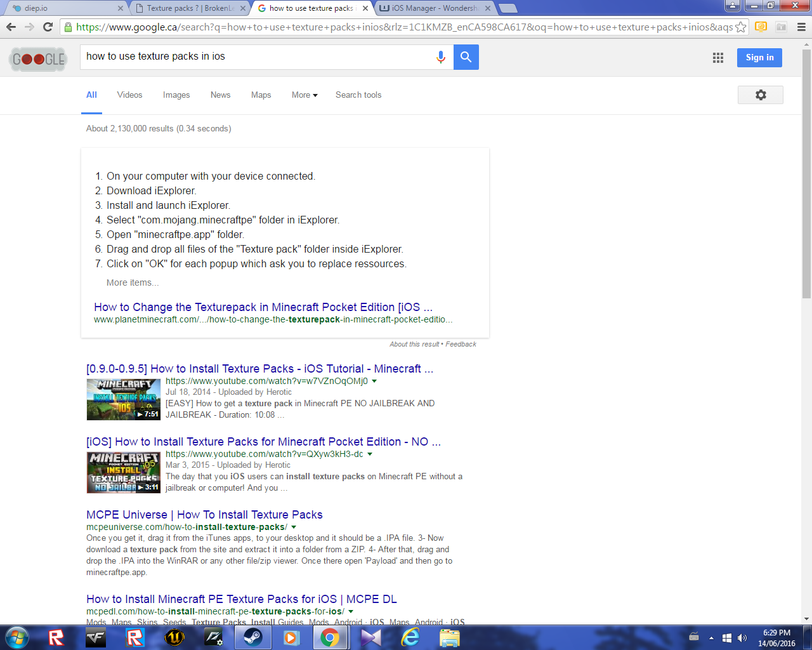Open dropdown arrow beside mcpedl.com URL

351,612
